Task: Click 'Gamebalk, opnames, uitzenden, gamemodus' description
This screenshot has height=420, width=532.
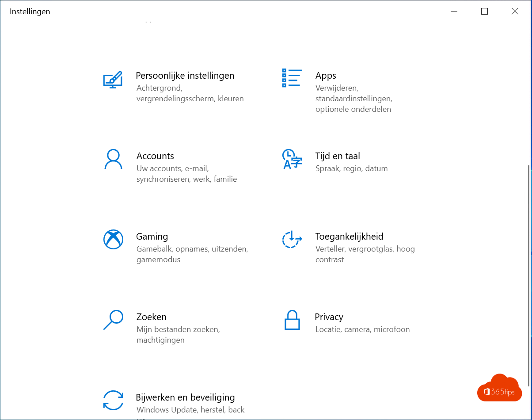Action: tap(192, 254)
